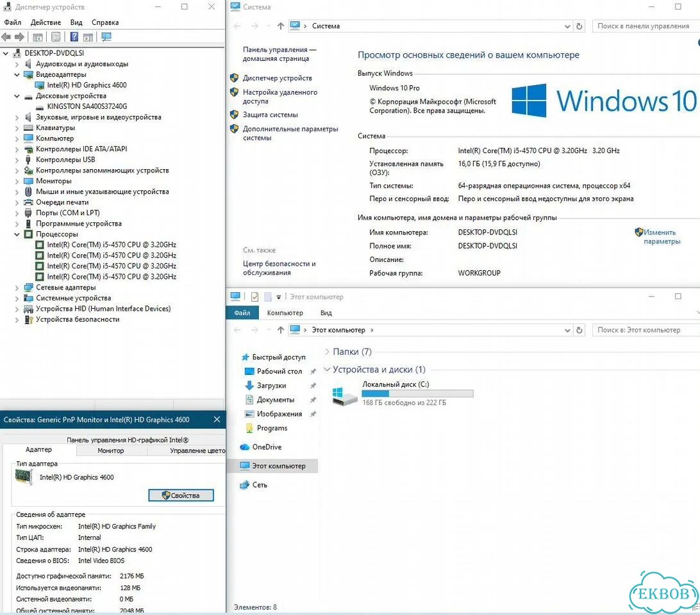The width and height of the screenshot is (700, 615).
Task: Select Документы in quick access
Action: [x=276, y=400]
